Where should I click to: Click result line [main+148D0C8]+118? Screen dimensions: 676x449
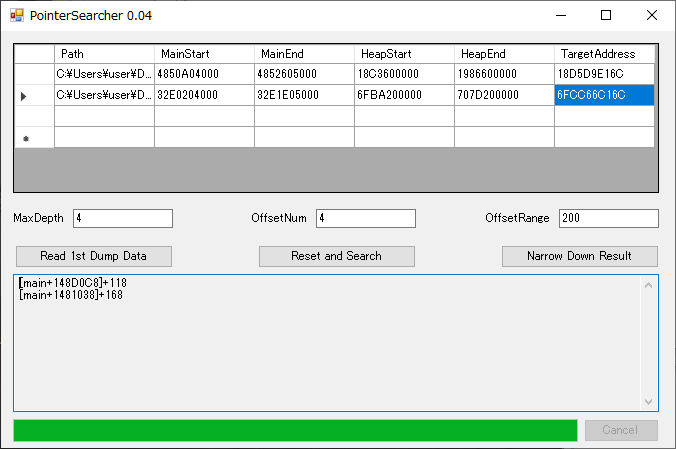(73, 283)
